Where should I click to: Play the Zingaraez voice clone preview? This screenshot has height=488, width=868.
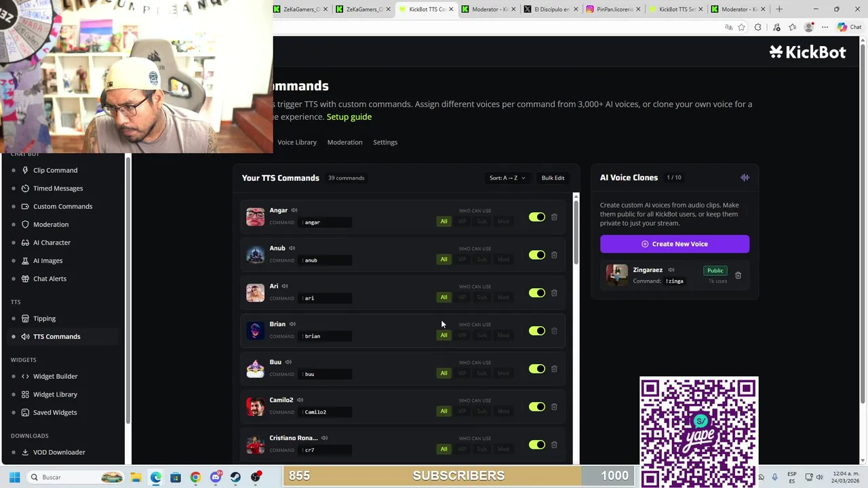(x=671, y=270)
